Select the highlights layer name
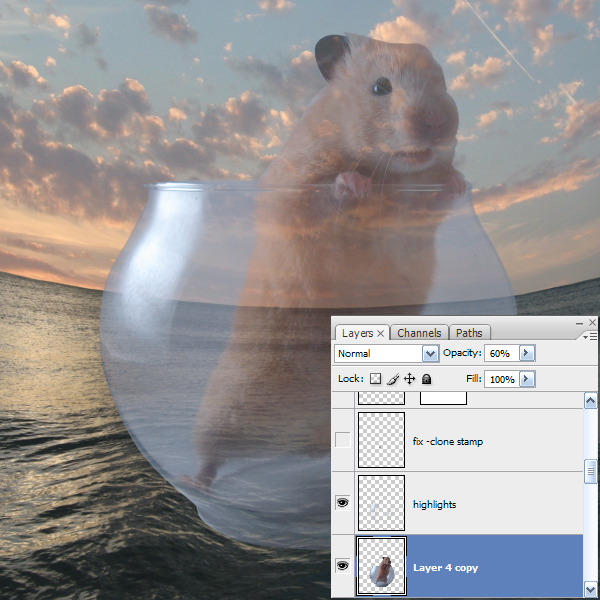600x600 pixels. click(x=434, y=504)
